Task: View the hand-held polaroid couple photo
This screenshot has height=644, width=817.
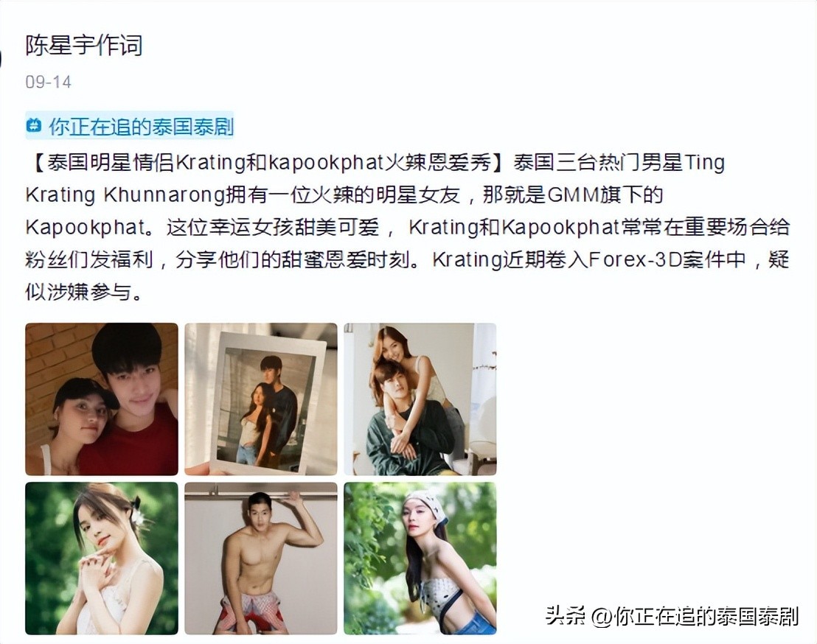Action: tap(261, 399)
